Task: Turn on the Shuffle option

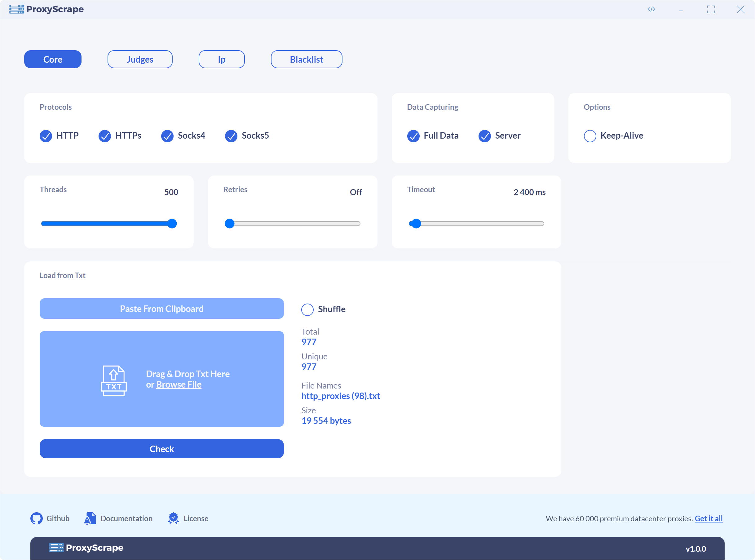Action: coord(307,309)
